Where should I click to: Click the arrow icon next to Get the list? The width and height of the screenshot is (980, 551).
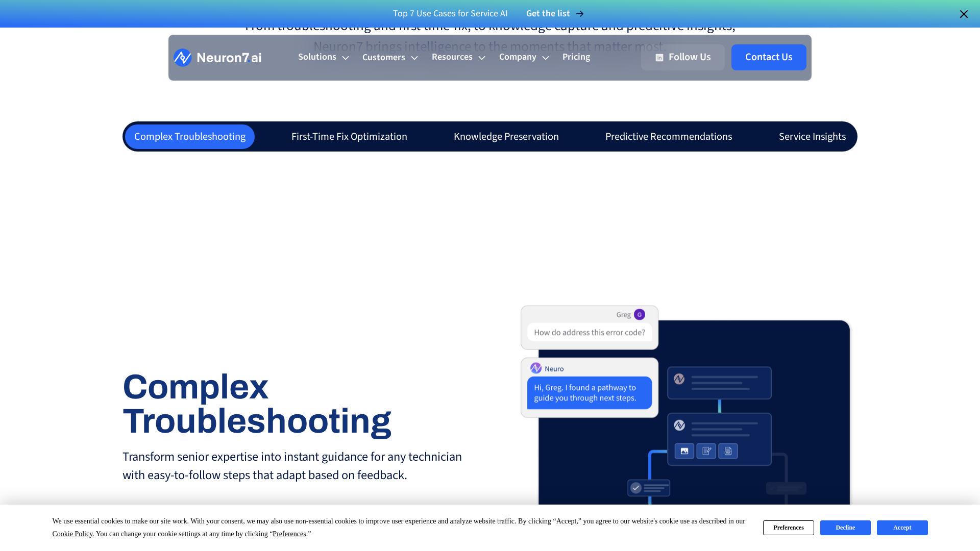(580, 14)
